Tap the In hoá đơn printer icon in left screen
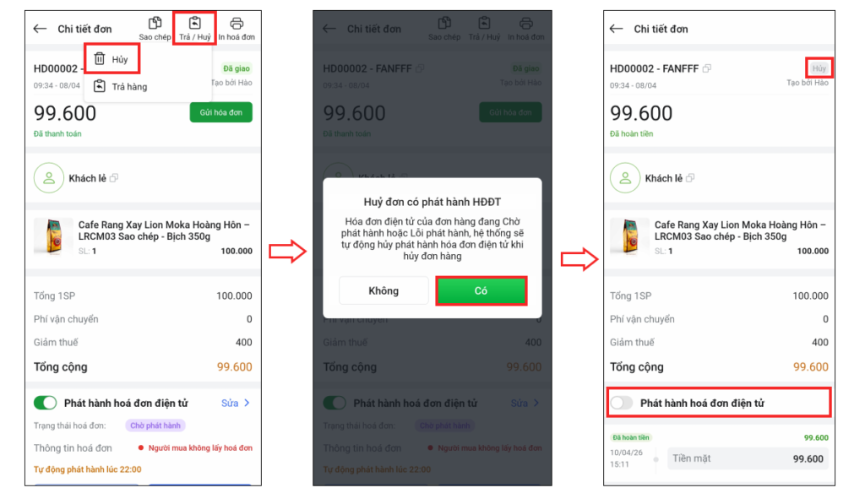 point(237,24)
